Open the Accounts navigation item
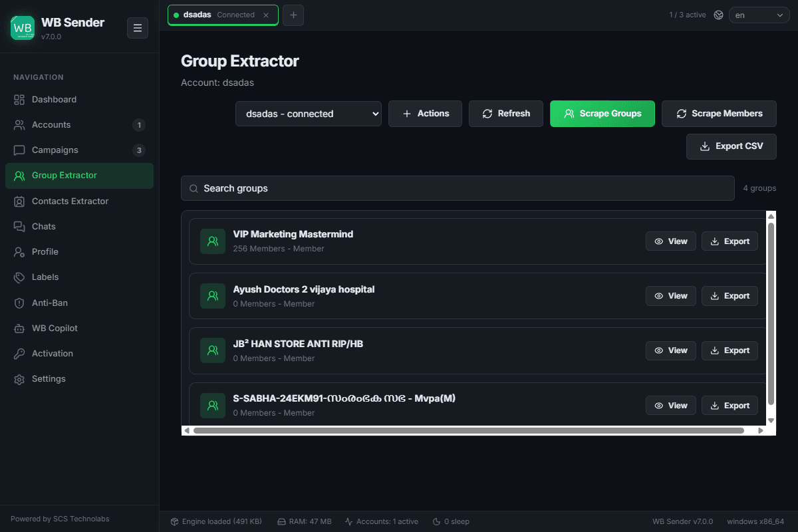 click(x=79, y=124)
